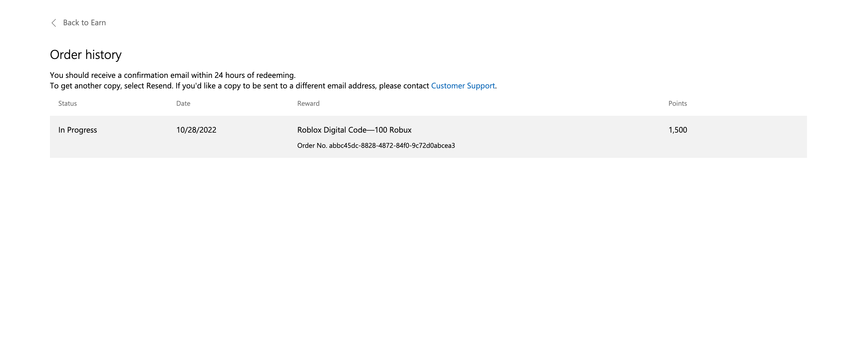This screenshot has height=362, width=868.
Task: Click the word Resend in instructions
Action: pos(159,86)
